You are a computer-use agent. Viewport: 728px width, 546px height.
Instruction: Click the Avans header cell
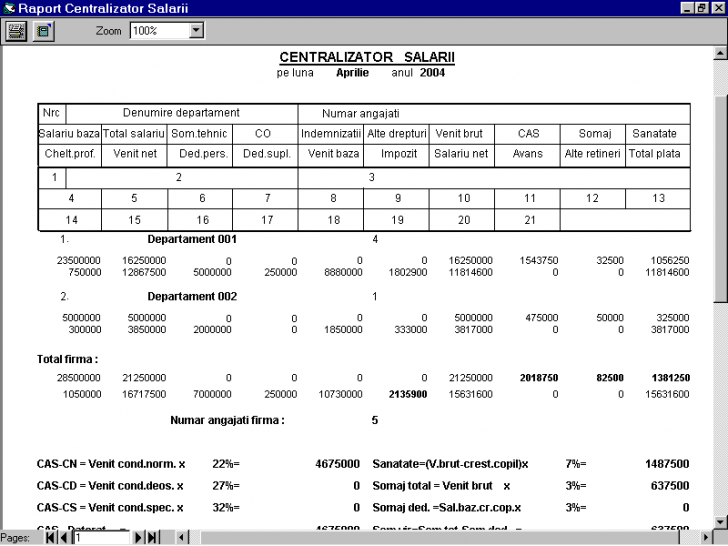tap(527, 154)
